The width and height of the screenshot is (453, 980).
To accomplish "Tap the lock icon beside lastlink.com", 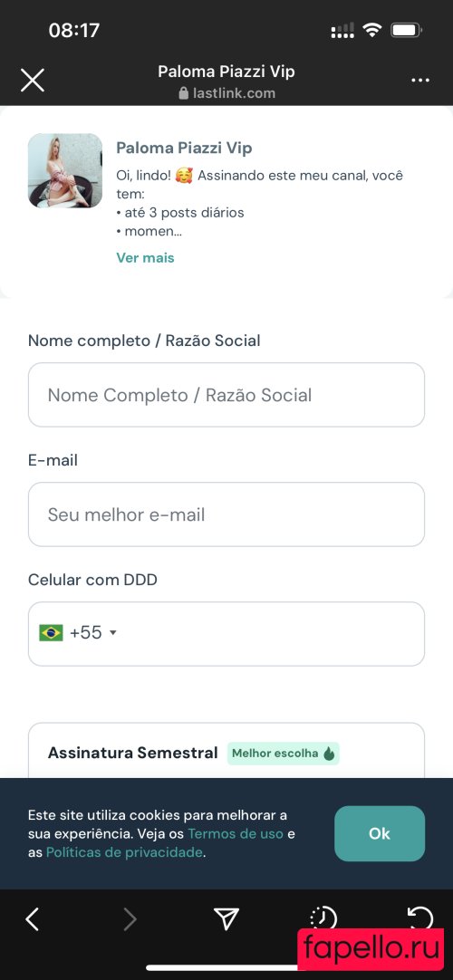I will pos(183,93).
